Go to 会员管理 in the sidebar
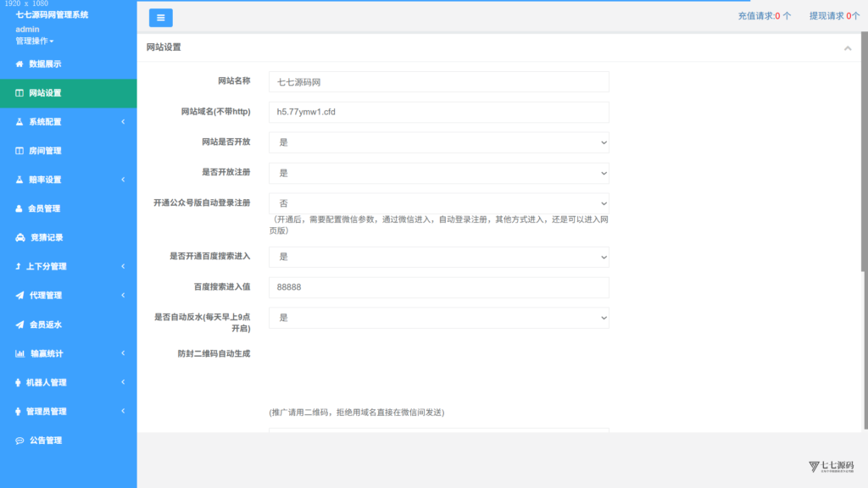The width and height of the screenshot is (868, 488). (x=69, y=208)
